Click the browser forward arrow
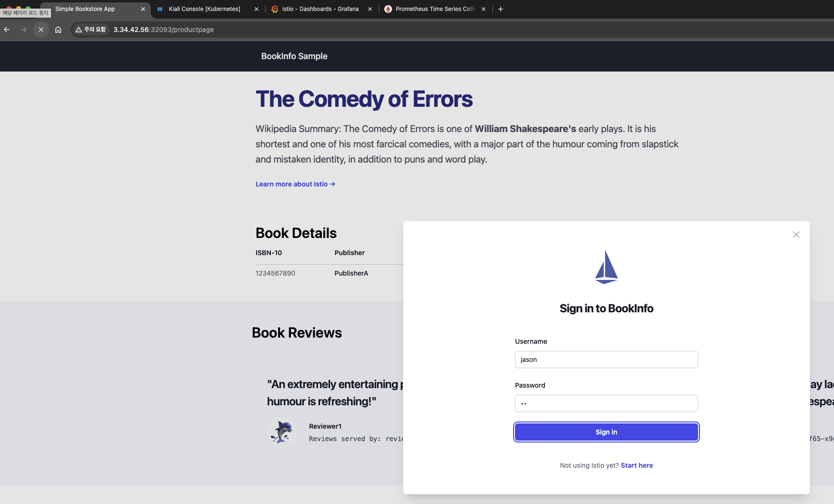Viewport: 834px width, 504px height. [24, 30]
